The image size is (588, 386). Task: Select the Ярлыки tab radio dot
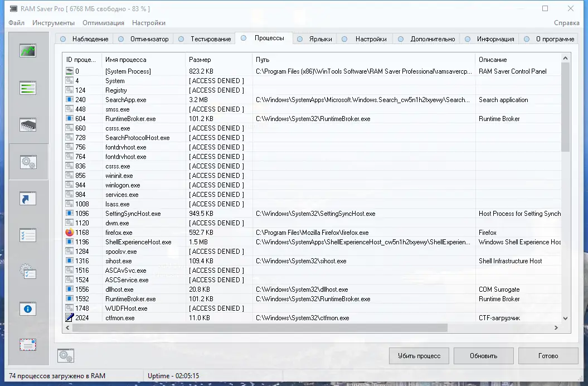click(300, 39)
